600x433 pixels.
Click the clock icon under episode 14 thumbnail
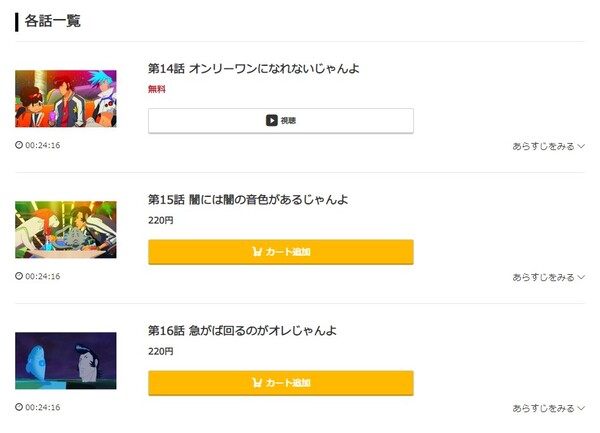pos(19,145)
